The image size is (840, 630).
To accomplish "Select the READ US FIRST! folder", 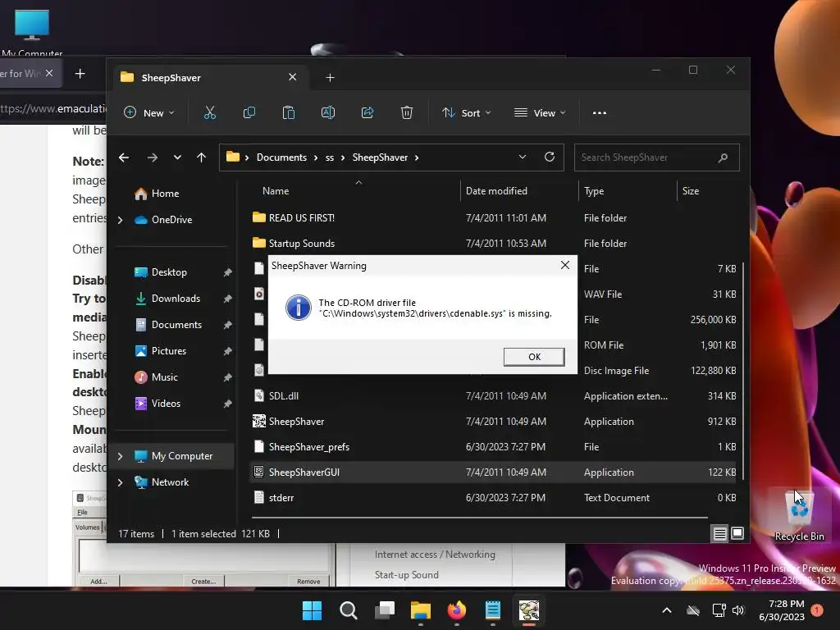I will pos(493,218).
